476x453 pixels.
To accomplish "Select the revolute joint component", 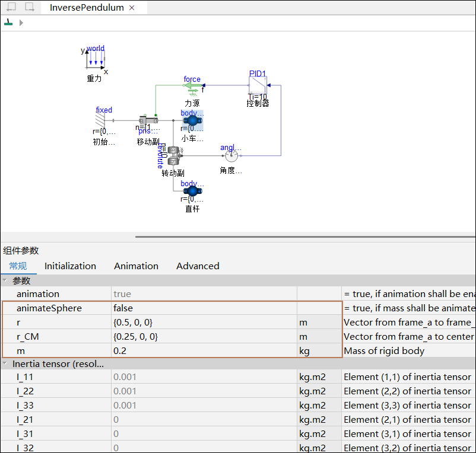I will point(173,155).
